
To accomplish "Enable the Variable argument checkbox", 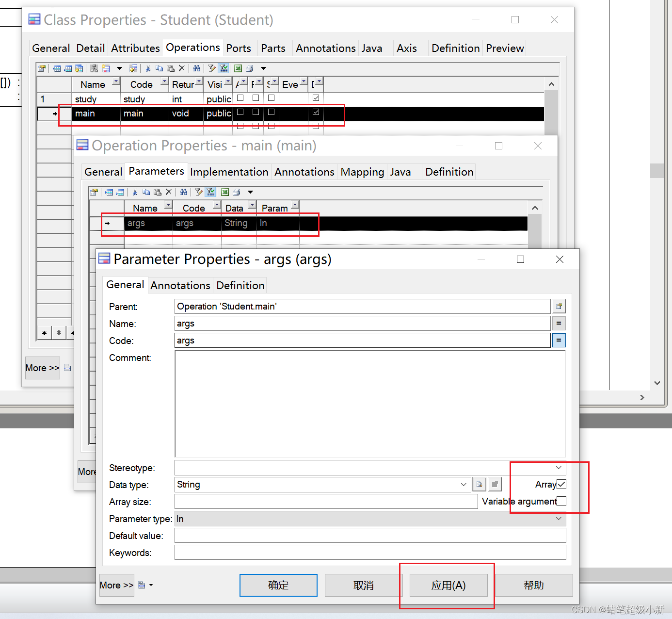I will click(x=561, y=501).
